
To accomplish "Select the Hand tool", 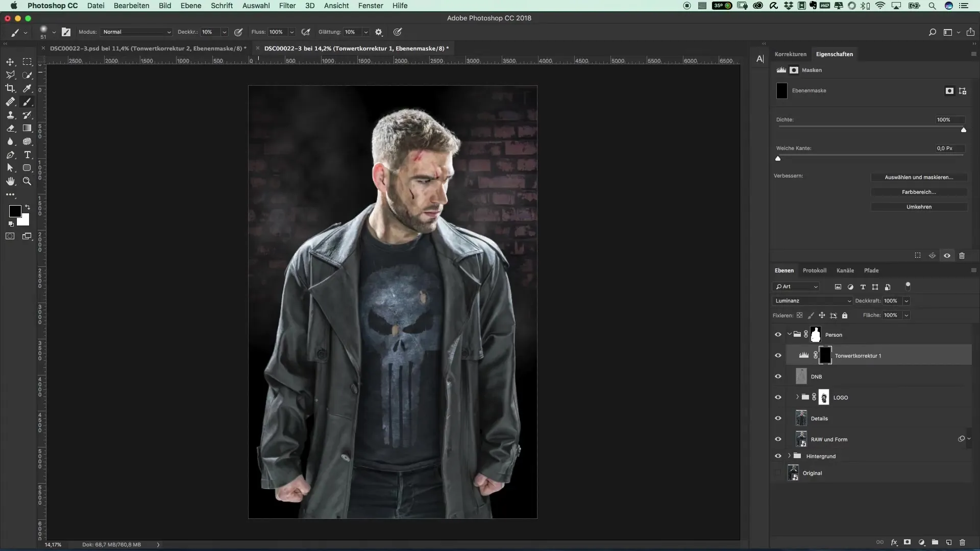I will [10, 181].
